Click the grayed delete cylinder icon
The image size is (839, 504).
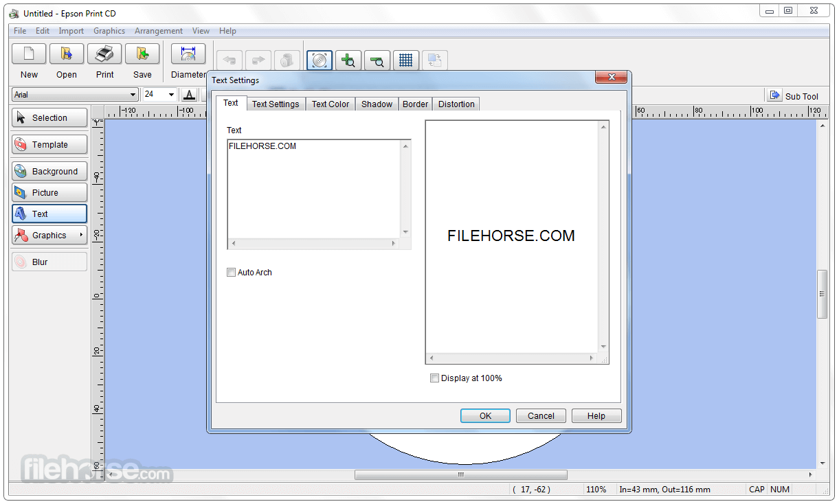coord(287,60)
